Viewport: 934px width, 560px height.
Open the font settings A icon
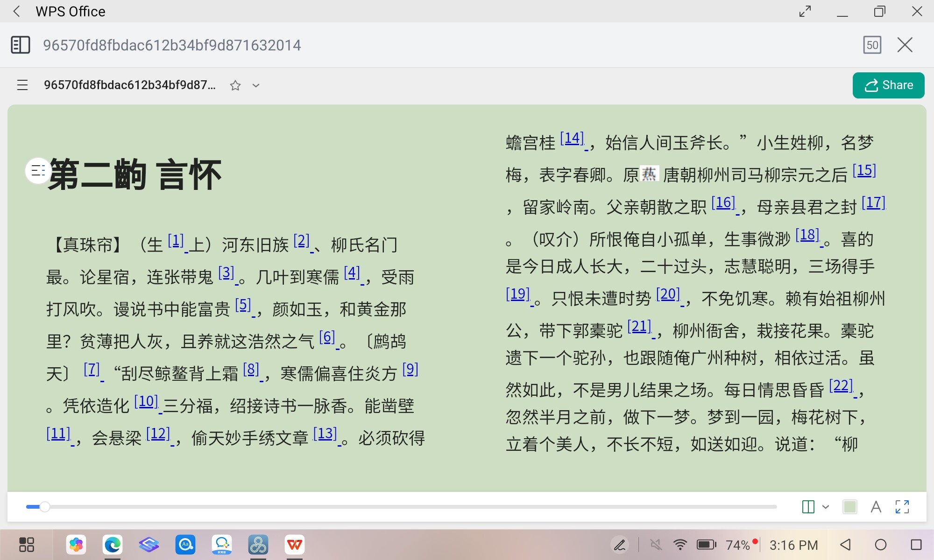tap(876, 507)
